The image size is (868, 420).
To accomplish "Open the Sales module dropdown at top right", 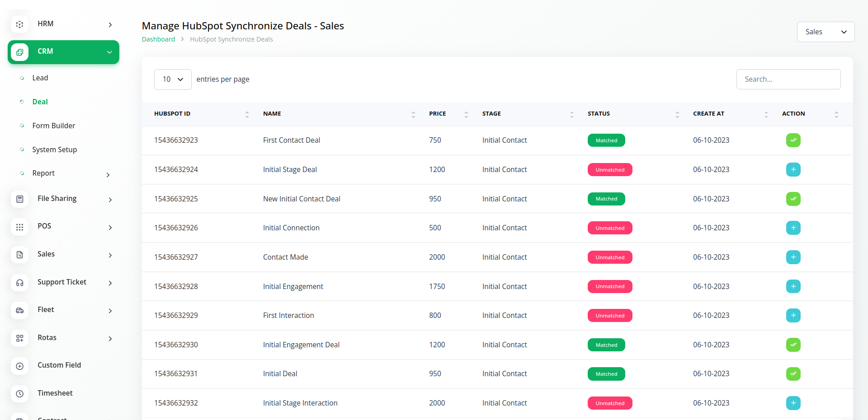I will tap(825, 32).
